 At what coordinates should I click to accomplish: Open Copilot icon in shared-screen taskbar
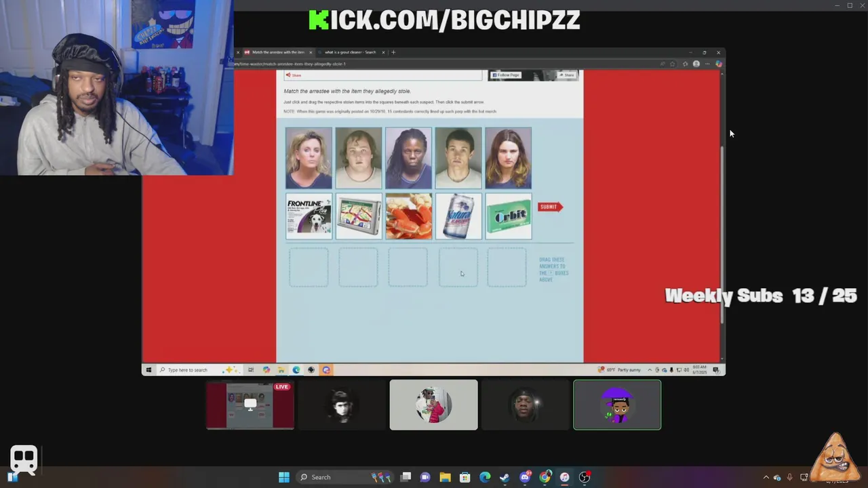click(266, 370)
